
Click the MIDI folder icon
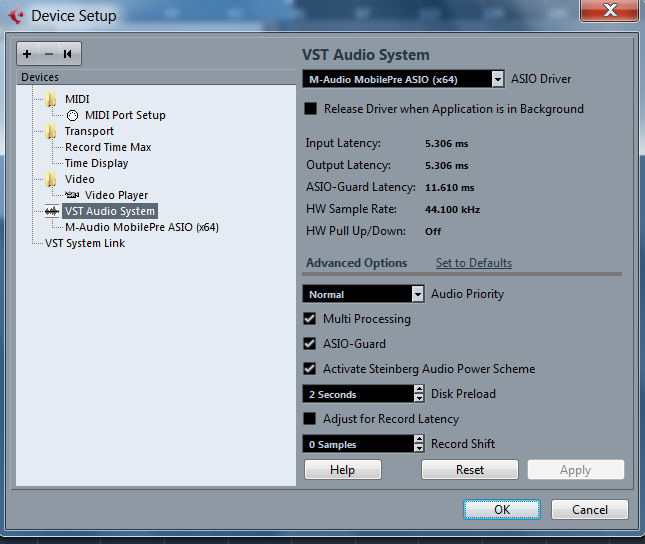51,99
